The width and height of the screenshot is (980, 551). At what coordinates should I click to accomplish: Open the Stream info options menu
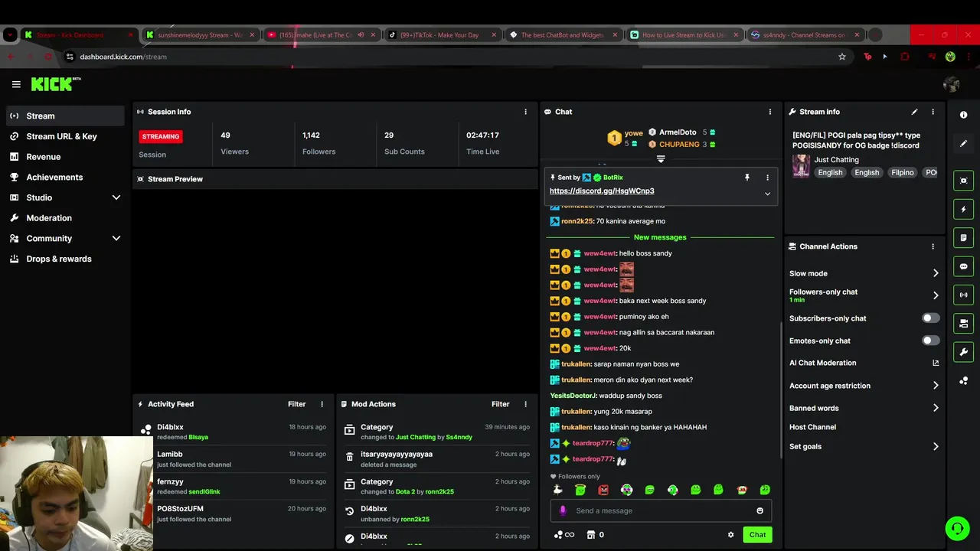point(933,112)
